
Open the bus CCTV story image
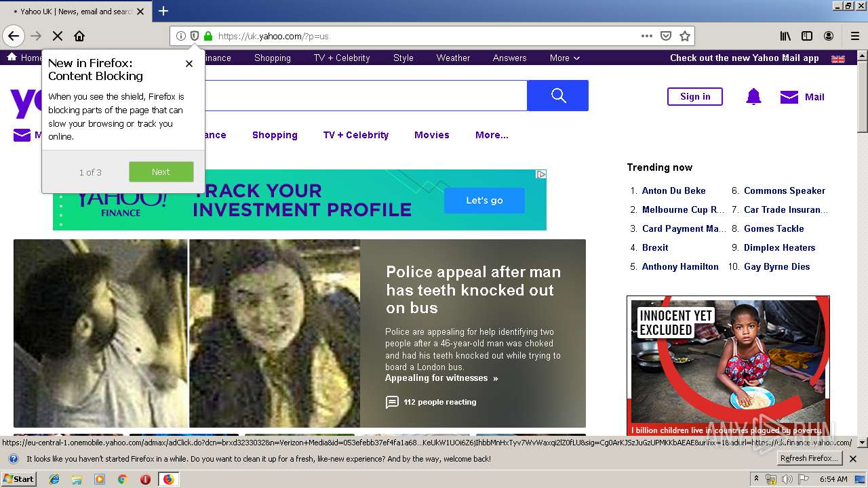pos(186,333)
